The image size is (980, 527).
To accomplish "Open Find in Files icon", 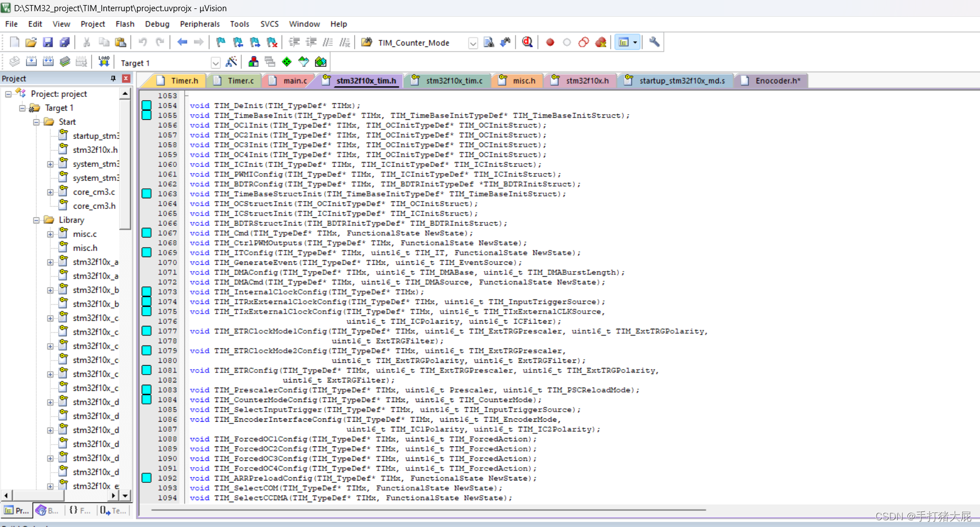I will [367, 42].
